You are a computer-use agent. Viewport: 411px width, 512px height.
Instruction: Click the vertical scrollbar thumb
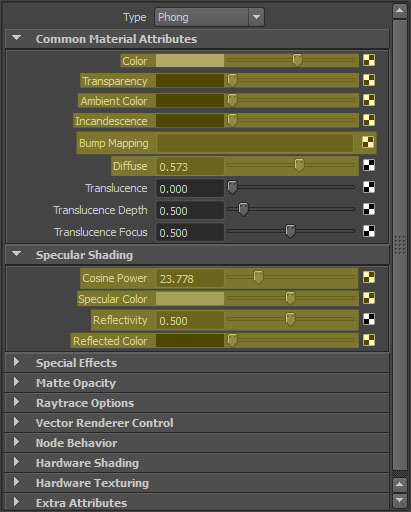(x=399, y=245)
